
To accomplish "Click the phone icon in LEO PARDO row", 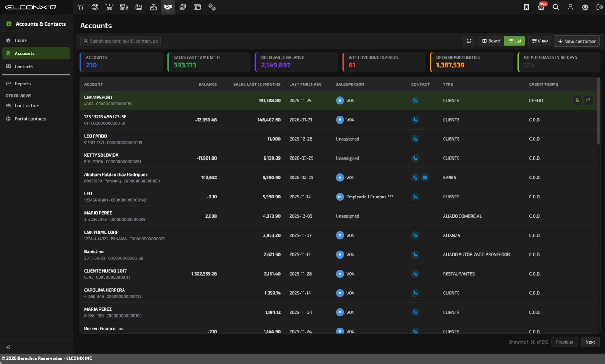I will (x=415, y=139).
